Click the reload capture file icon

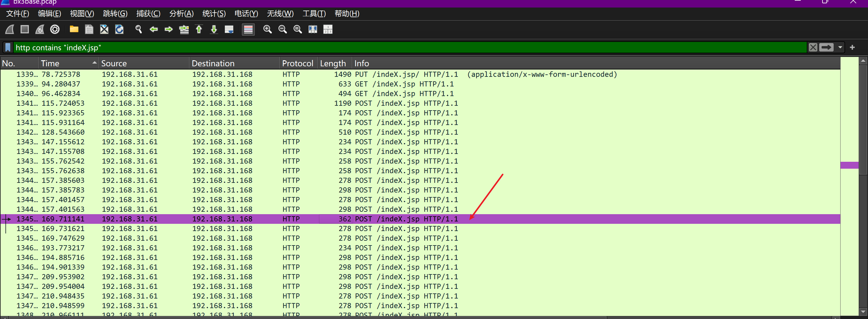(x=119, y=30)
